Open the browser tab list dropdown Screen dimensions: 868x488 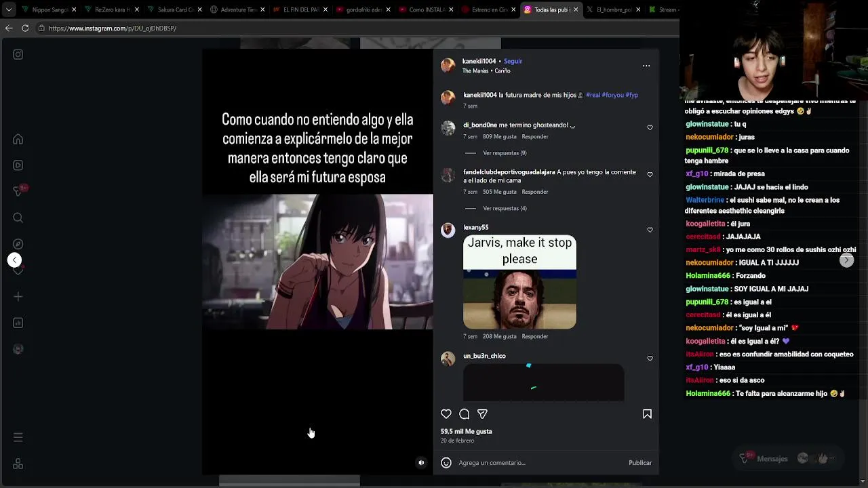(9, 9)
